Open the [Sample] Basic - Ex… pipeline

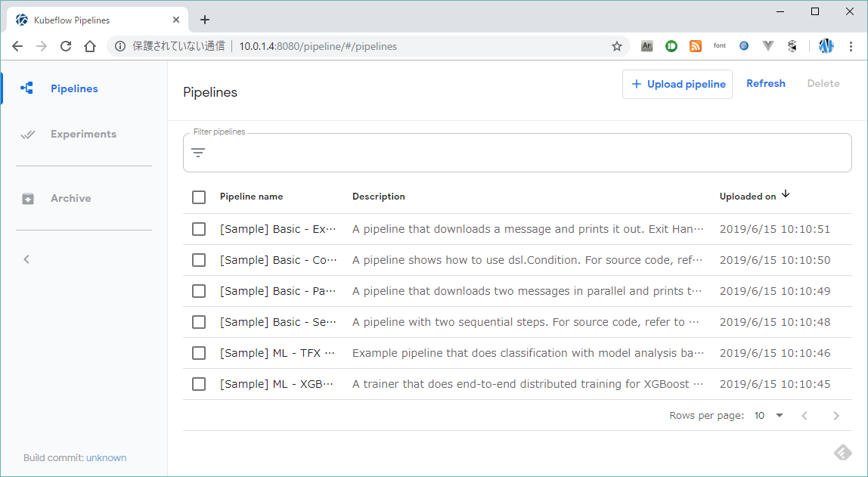pyautogui.click(x=278, y=229)
